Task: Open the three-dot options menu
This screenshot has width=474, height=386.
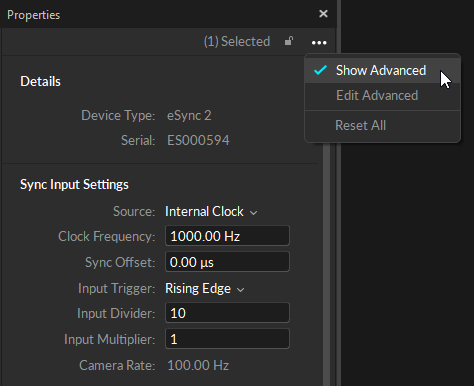Action: (319, 43)
